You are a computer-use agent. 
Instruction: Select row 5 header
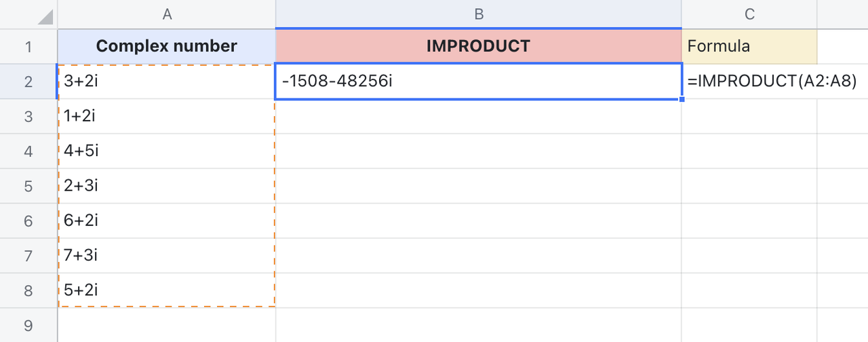click(28, 186)
